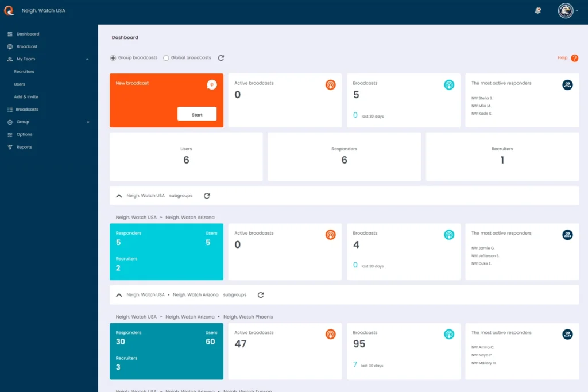Collapse the Neigh. Watch USA subgroups panel
The image size is (588, 392).
pyautogui.click(x=119, y=196)
